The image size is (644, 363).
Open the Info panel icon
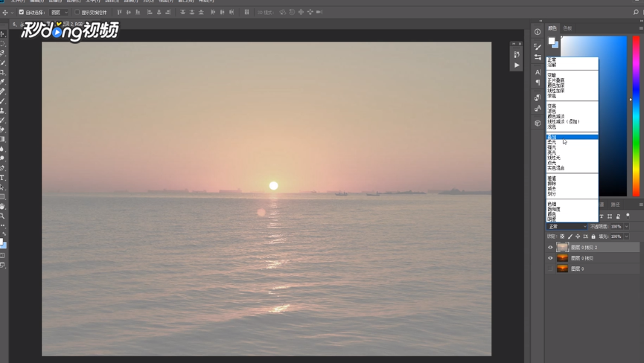[x=538, y=31]
